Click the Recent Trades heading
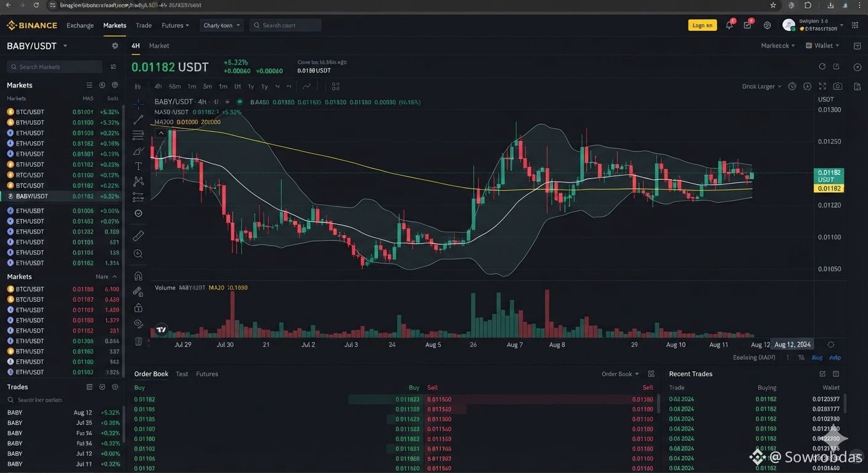Image resolution: width=868 pixels, height=473 pixels. pos(690,374)
